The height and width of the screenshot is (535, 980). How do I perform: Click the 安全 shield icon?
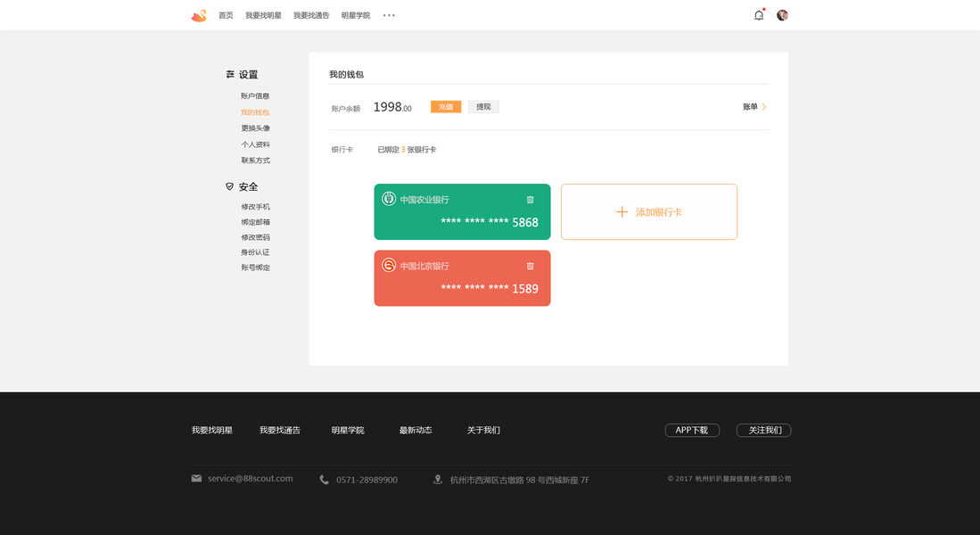tap(229, 186)
